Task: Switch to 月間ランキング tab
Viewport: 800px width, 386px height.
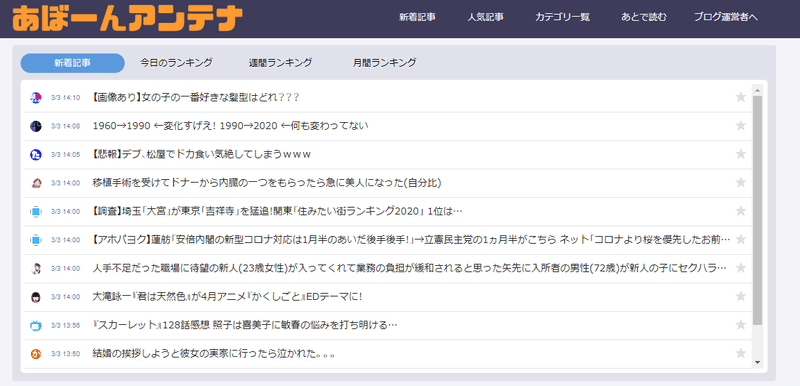Action: 384,63
